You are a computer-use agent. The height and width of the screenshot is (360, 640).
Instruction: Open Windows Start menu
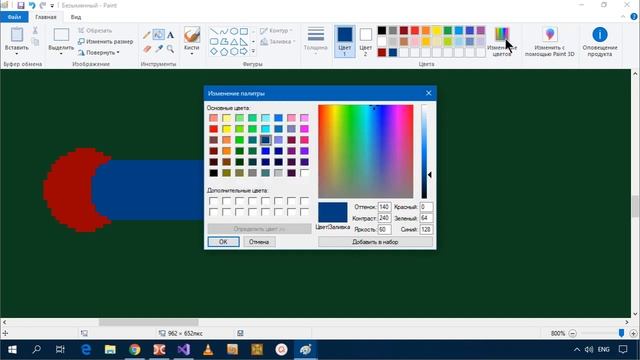[12, 350]
